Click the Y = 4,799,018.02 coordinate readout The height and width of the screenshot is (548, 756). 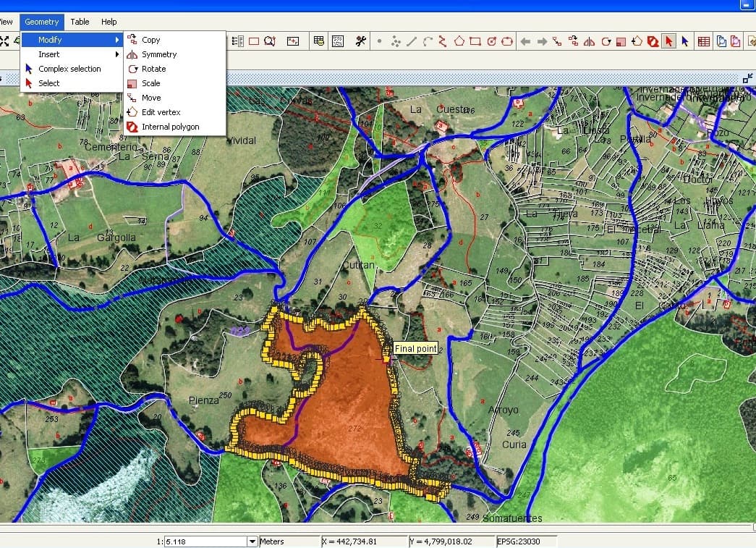click(x=452, y=541)
